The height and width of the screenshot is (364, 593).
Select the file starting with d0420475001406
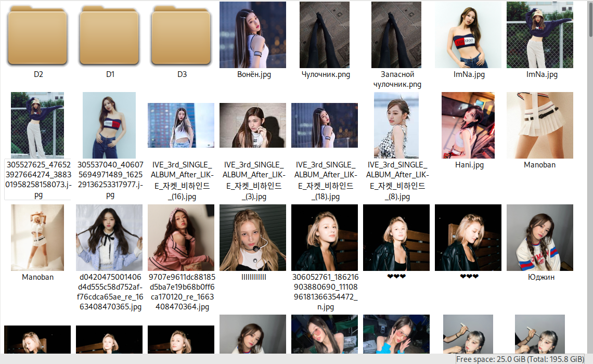click(x=109, y=238)
